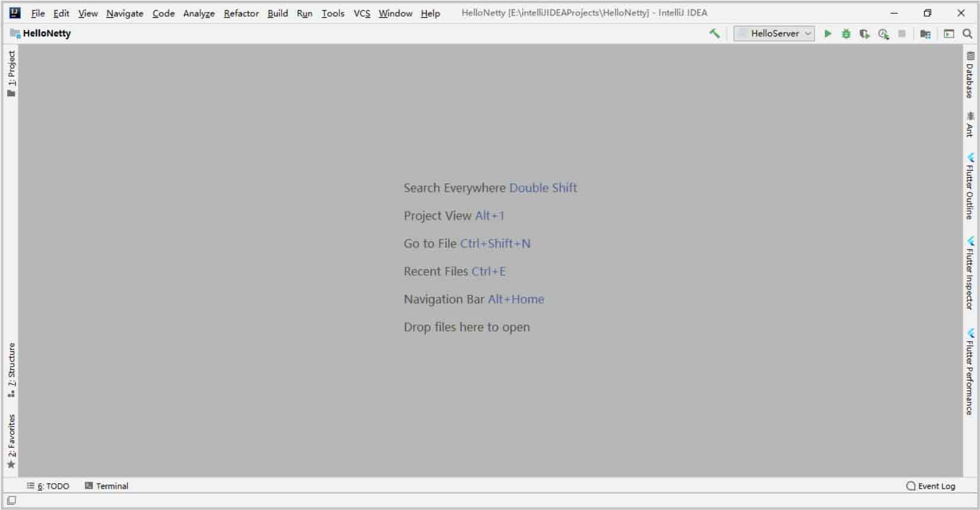Screen dimensions: 980x510
Task: Click the Search Everywhere magnifier icon
Action: click(968, 34)
